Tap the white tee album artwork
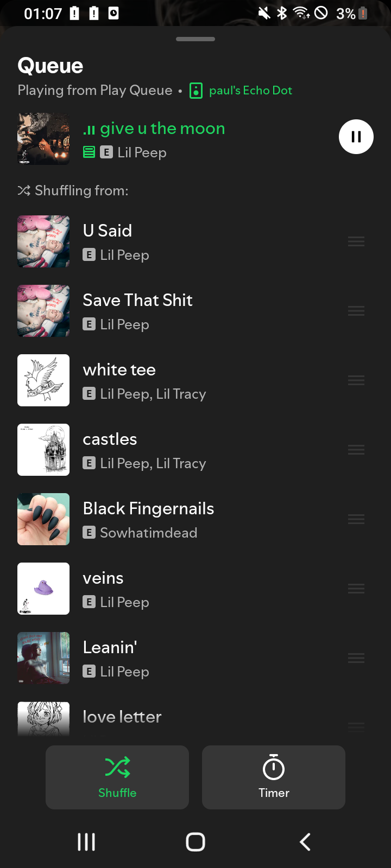391x868 pixels. click(x=43, y=380)
